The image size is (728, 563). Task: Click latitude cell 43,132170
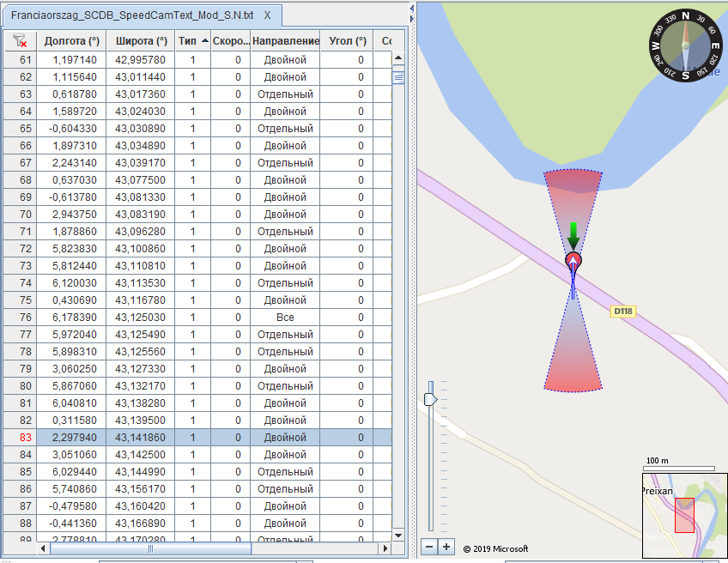(141, 386)
